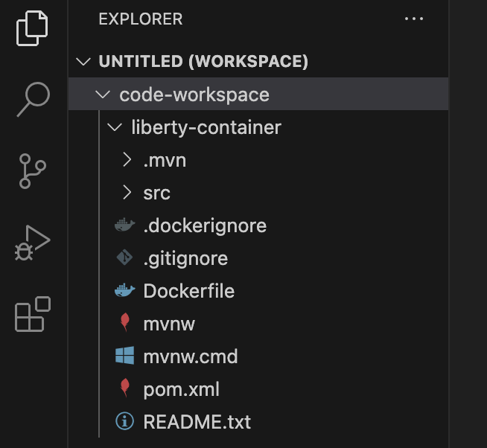Open the Extensions view icon

32,314
